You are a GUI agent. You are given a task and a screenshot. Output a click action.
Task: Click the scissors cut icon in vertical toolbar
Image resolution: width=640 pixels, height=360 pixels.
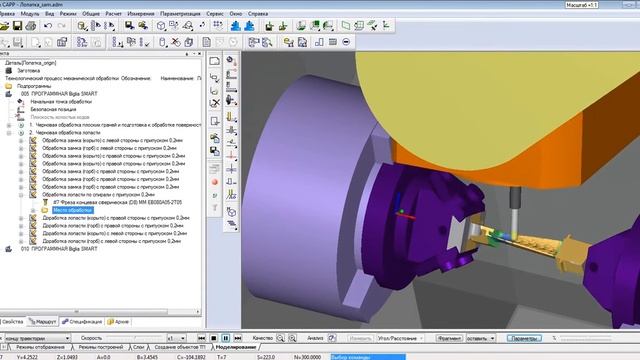coord(215,103)
